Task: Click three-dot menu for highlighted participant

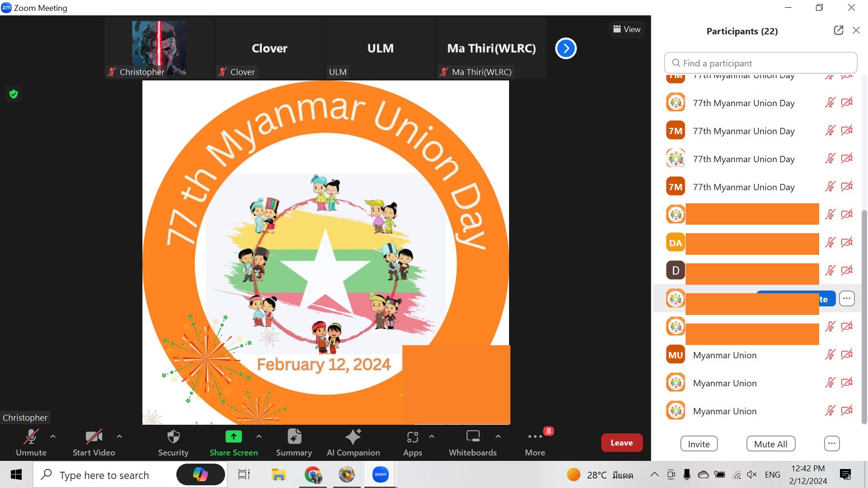Action: coord(847,298)
